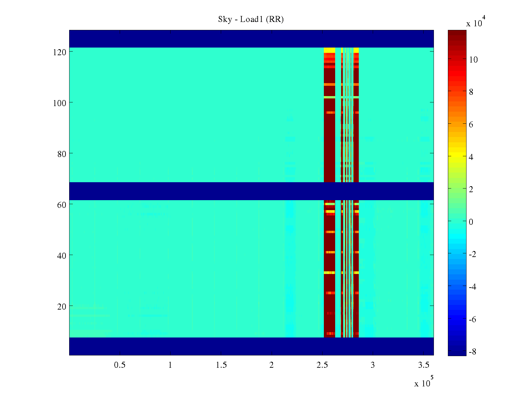Click the colorbar tick label -8
The height and width of the screenshot is (399, 532).
click(x=472, y=352)
